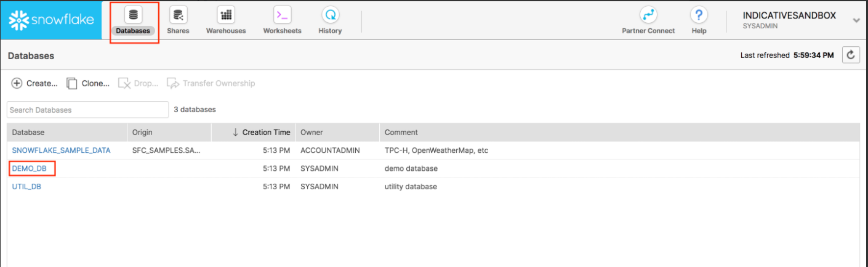The height and width of the screenshot is (267, 868).
Task: Click the '3 databases' count text
Action: 195,110
